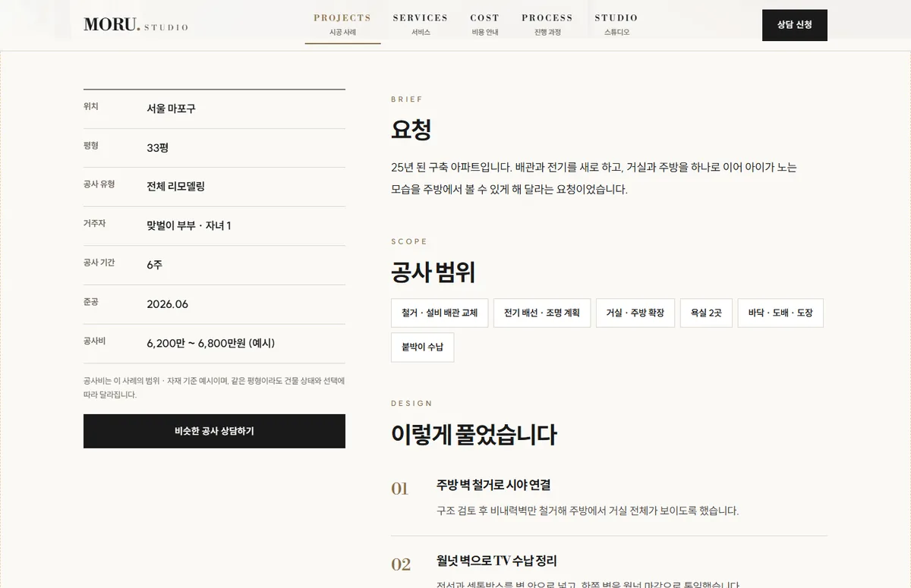Select the 전기 배선 · 조명 계획 tag
This screenshot has width=911, height=588.
point(542,313)
